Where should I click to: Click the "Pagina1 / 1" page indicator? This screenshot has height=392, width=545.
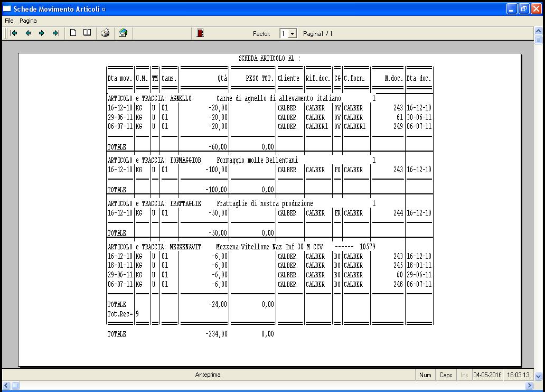coord(318,34)
